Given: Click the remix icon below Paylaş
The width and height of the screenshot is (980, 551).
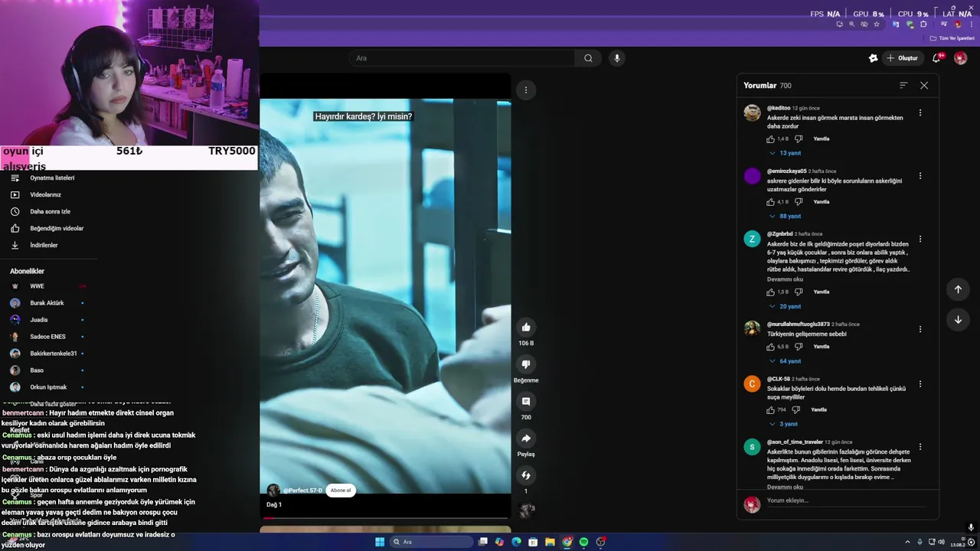Looking at the screenshot, I should tap(526, 475).
